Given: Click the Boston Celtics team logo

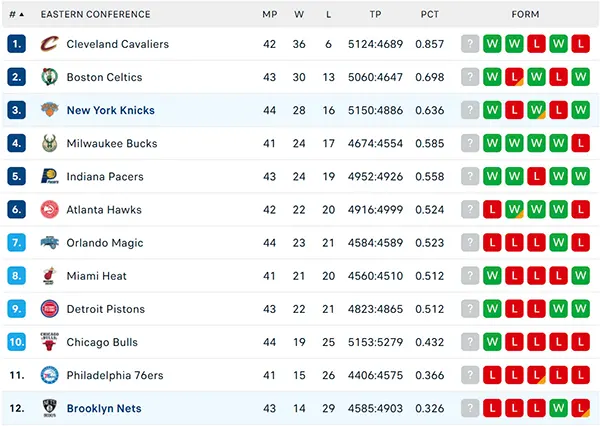Looking at the screenshot, I should pyautogui.click(x=50, y=77).
